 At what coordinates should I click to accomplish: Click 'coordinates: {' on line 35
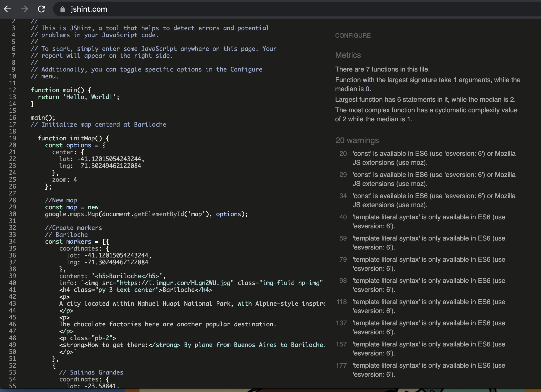[x=84, y=248]
